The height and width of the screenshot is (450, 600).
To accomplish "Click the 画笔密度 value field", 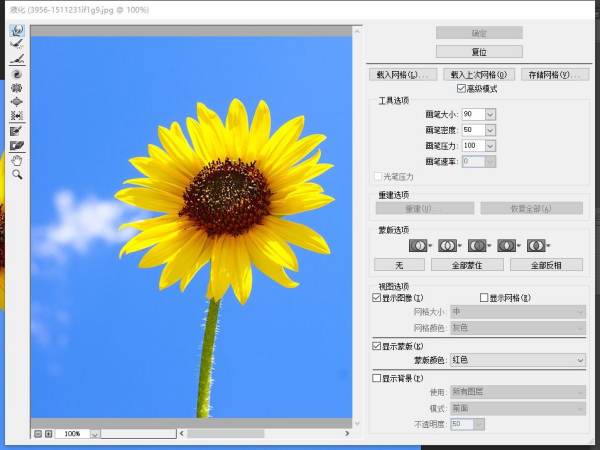I will (473, 130).
